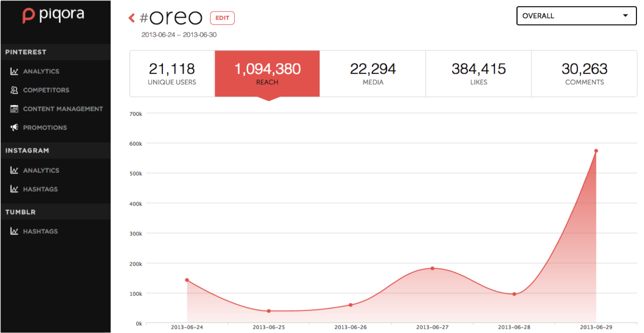Click the 700k y-axis label
The height and width of the screenshot is (333, 644).
coord(136,114)
